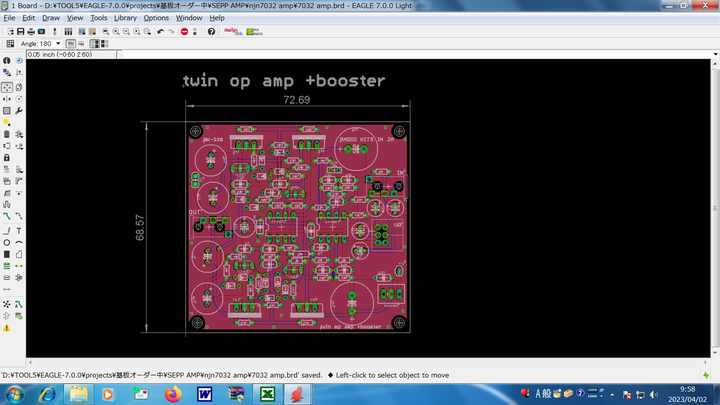Toggle the first rotate-text orientation button
The width and height of the screenshot is (720, 405).
click(x=70, y=44)
